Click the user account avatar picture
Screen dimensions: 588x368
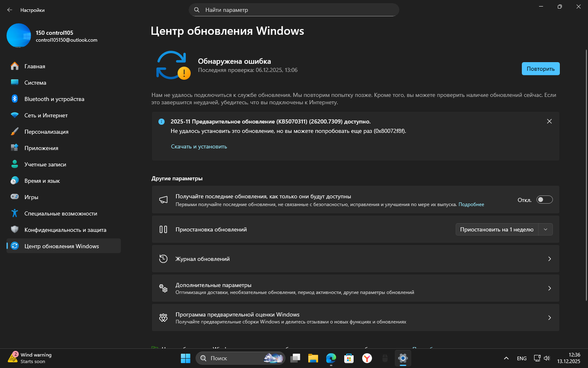click(x=19, y=36)
